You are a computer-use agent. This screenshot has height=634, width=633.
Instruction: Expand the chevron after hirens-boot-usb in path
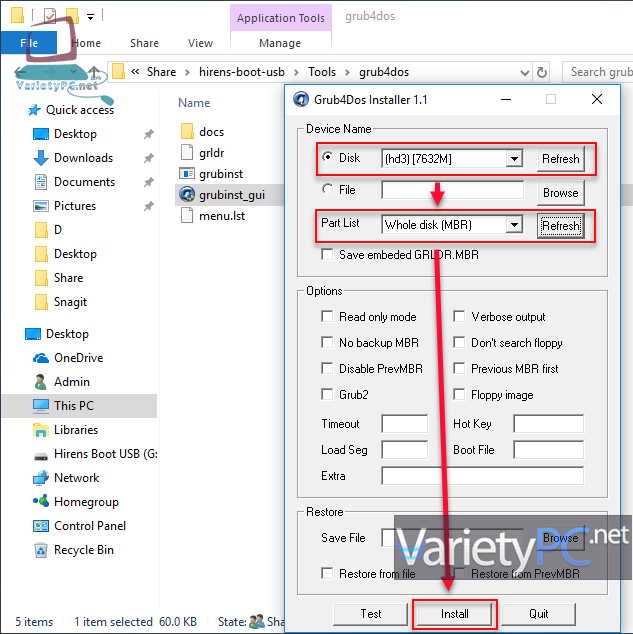[x=296, y=72]
